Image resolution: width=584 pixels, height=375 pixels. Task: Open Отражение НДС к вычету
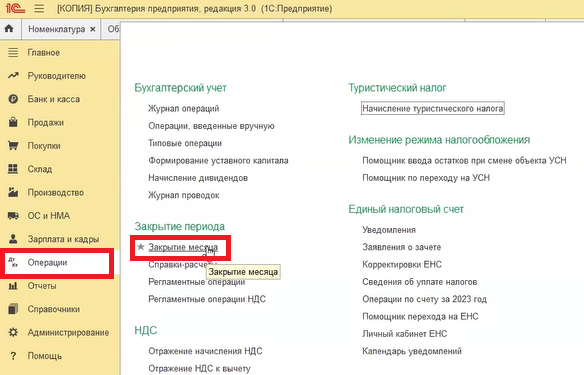click(x=199, y=368)
